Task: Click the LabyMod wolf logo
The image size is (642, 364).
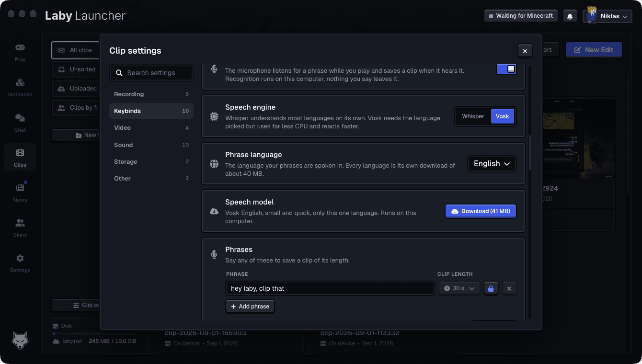Action: 20,340
